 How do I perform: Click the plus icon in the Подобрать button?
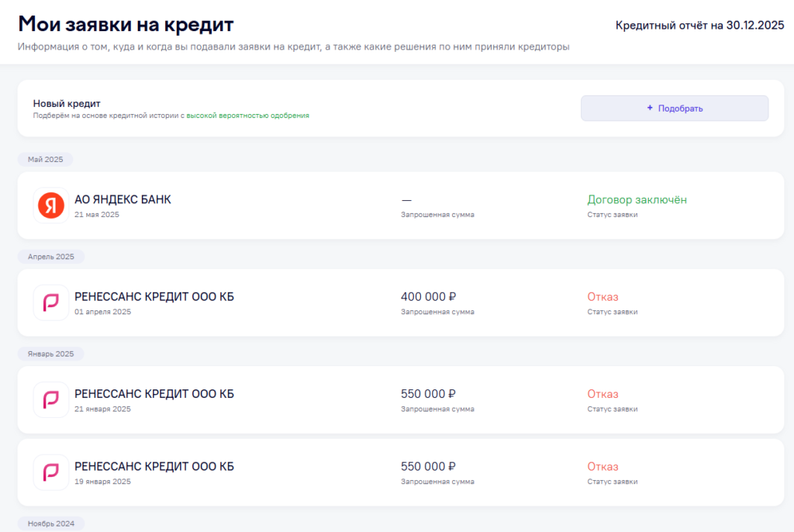650,108
